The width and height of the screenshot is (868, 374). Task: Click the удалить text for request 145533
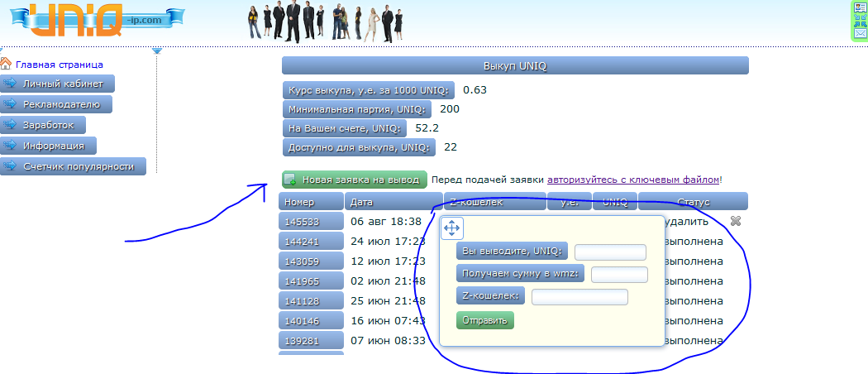(686, 221)
